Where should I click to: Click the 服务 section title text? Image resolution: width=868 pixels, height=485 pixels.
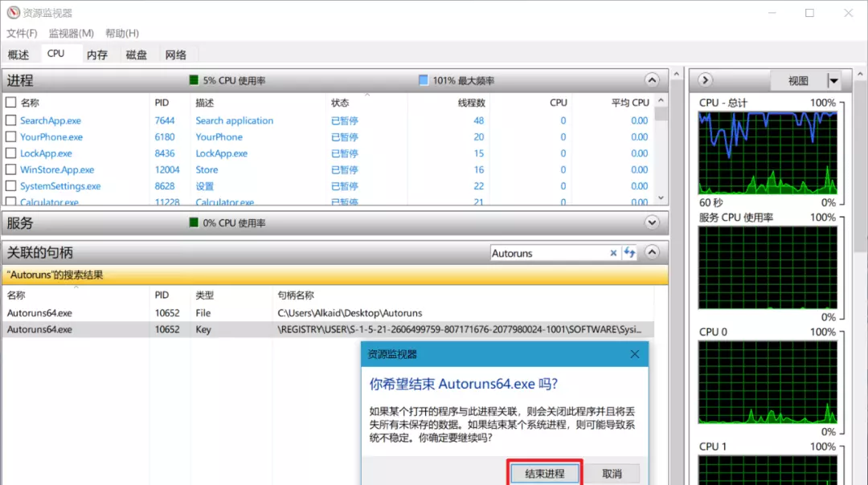click(20, 223)
